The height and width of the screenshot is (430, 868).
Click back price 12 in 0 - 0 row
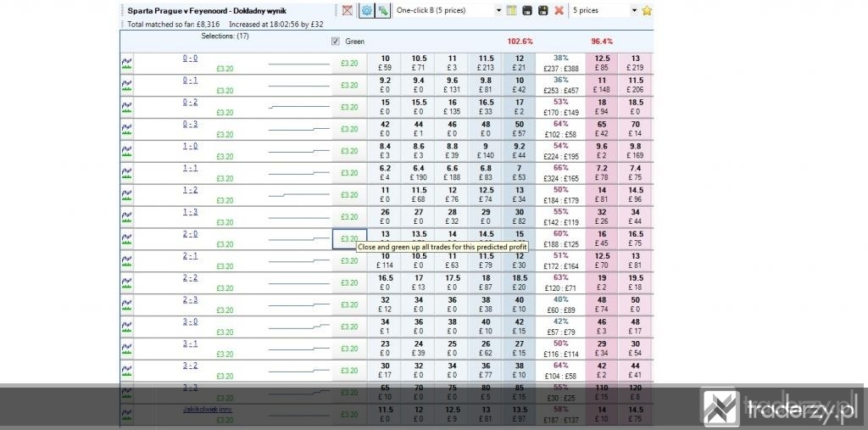point(520,63)
